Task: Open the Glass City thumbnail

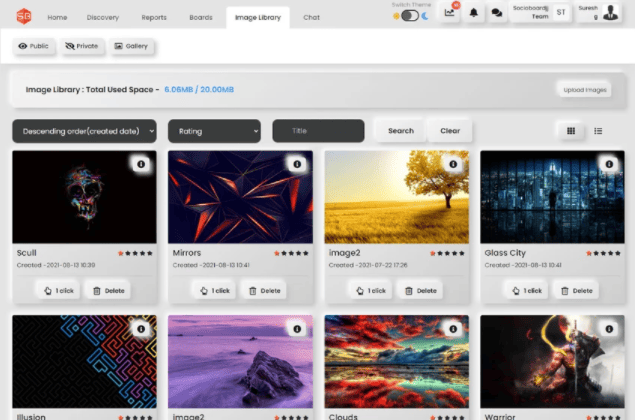Action: tap(552, 197)
